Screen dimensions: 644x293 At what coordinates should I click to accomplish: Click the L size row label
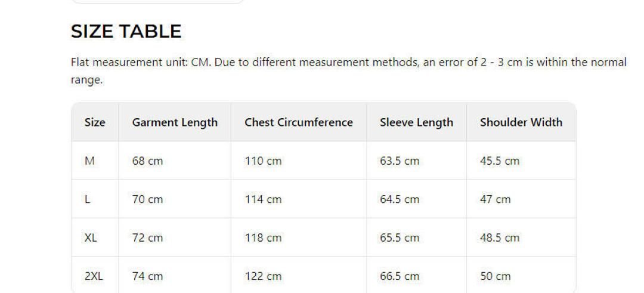(x=88, y=199)
